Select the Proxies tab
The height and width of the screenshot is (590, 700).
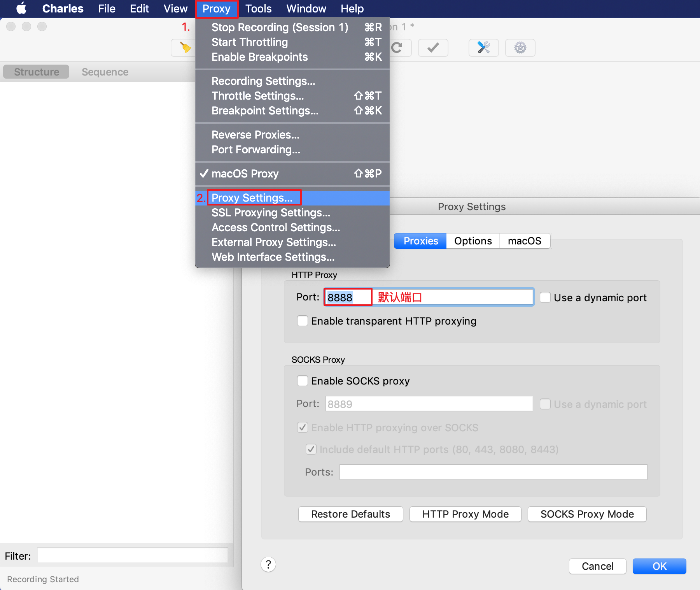[x=420, y=241]
